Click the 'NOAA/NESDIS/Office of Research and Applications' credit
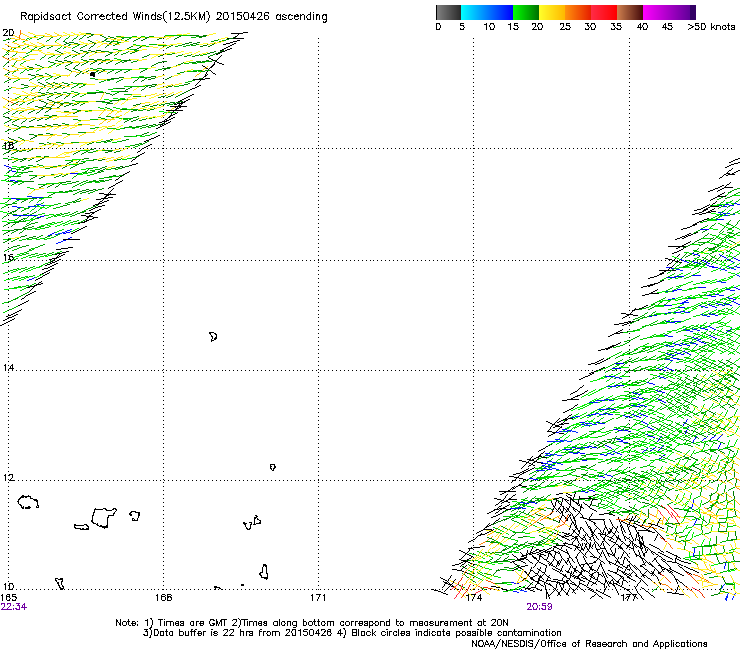 pyautogui.click(x=589, y=644)
